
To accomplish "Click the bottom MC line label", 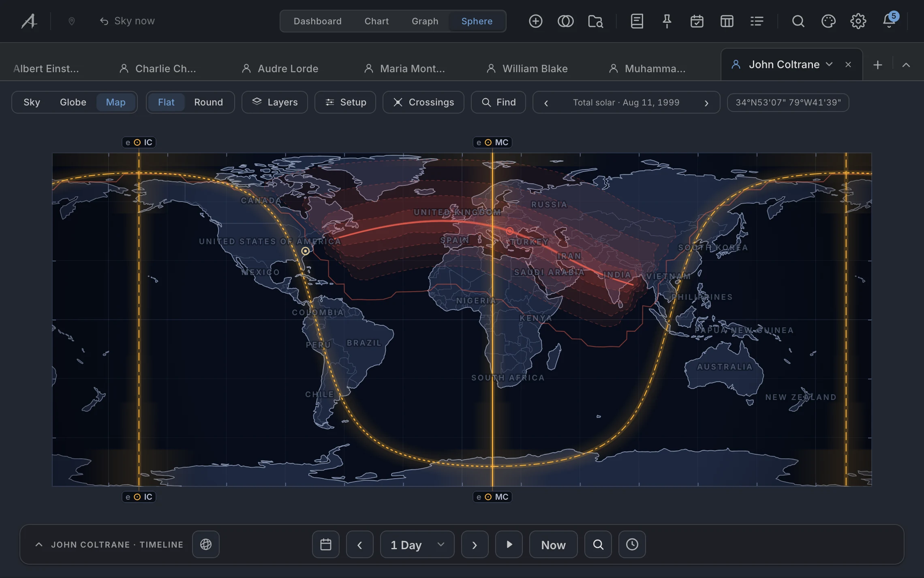I will point(492,497).
